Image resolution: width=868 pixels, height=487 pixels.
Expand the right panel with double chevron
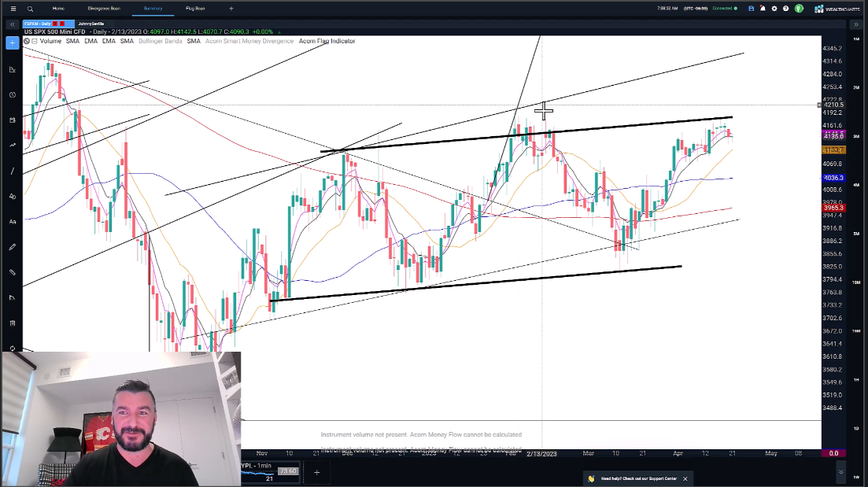coord(856,24)
